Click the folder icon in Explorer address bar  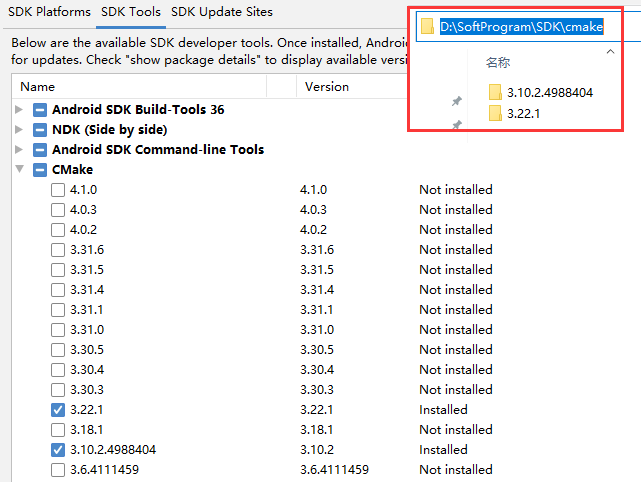pyautogui.click(x=427, y=27)
